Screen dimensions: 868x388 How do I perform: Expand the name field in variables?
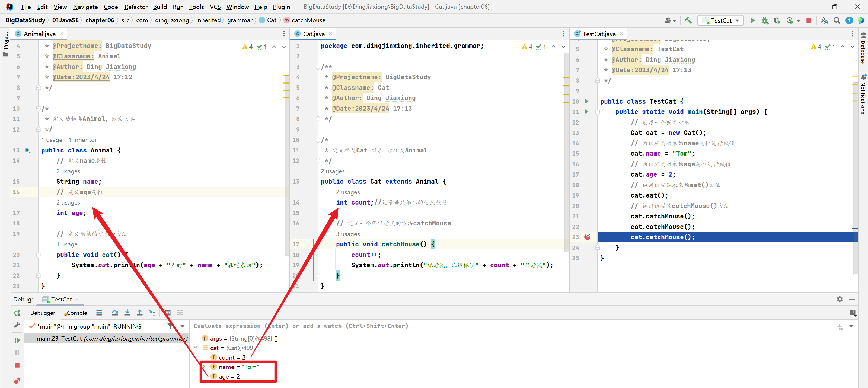pos(203,366)
